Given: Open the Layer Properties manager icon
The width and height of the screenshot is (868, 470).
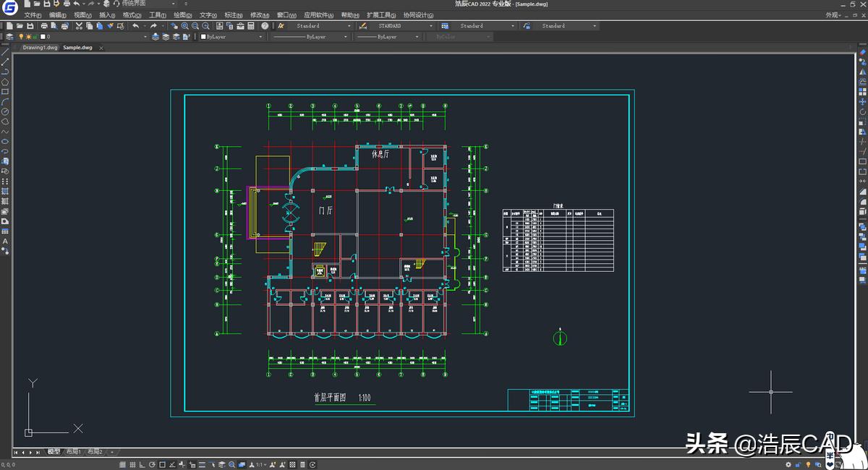Looking at the screenshot, I should coord(9,37).
